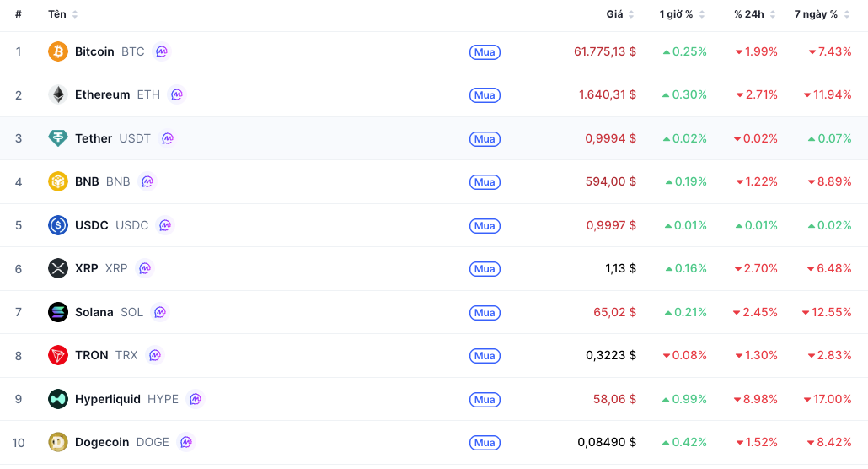Sort by the 7 ngày % column
The height and width of the screenshot is (469, 868).
822,14
